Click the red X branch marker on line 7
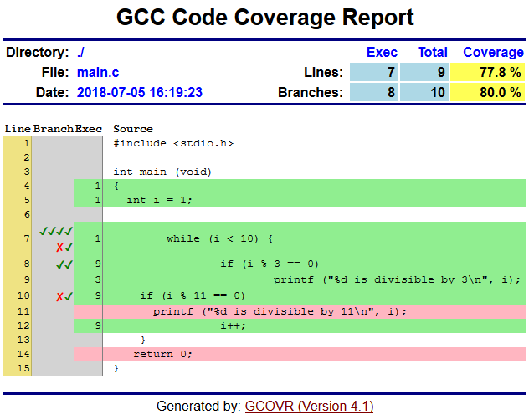Screen dimensions: 529x420 click(x=59, y=248)
